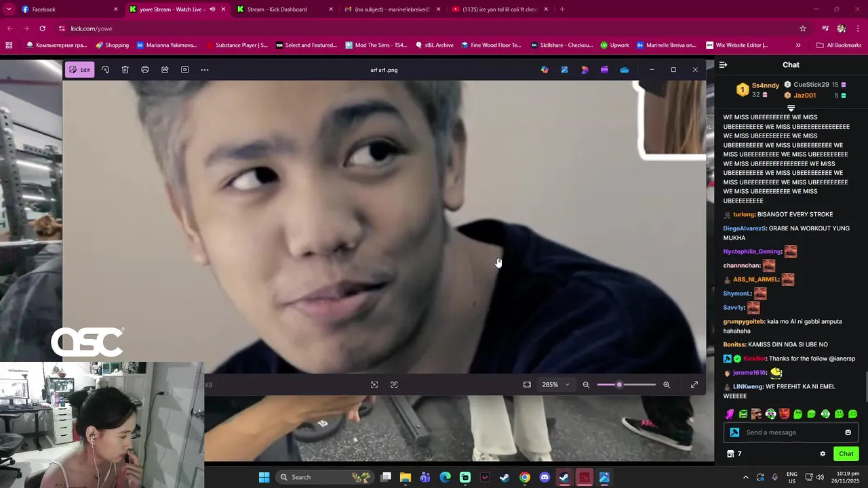Image resolution: width=868 pixels, height=488 pixels.
Task: Collapse the Kick chat panel
Action: tap(723, 65)
